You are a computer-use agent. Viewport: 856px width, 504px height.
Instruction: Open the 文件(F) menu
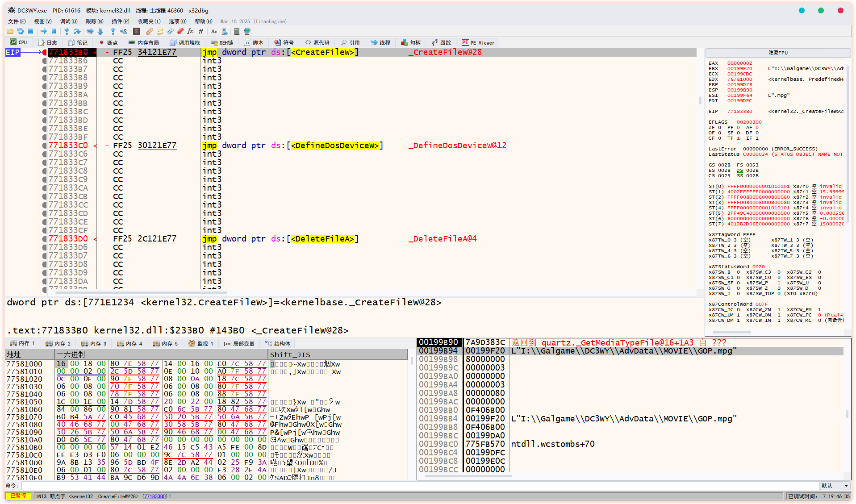(17, 21)
